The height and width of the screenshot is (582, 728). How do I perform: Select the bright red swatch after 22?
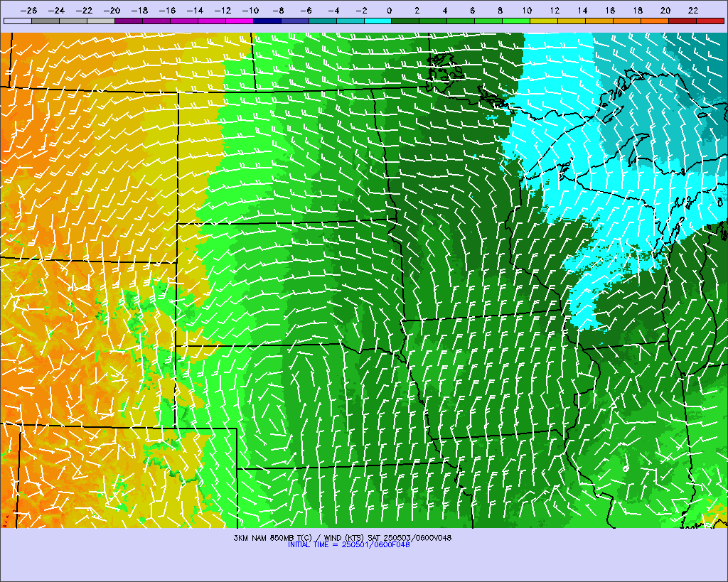point(710,21)
